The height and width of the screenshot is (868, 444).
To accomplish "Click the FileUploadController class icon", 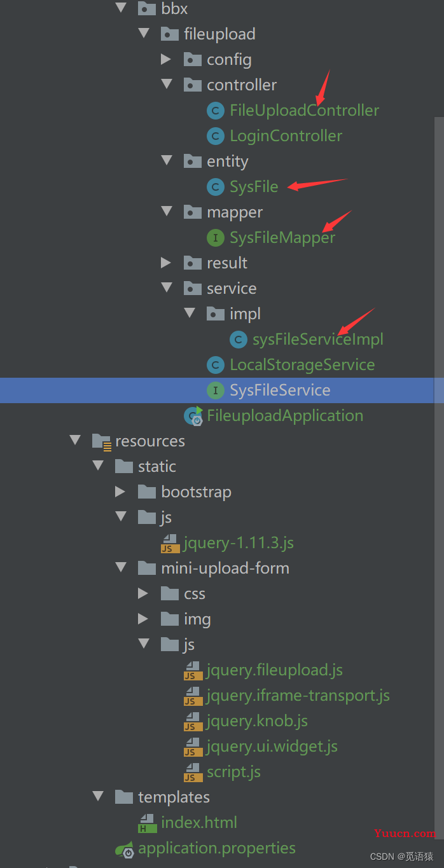I will pos(216,111).
